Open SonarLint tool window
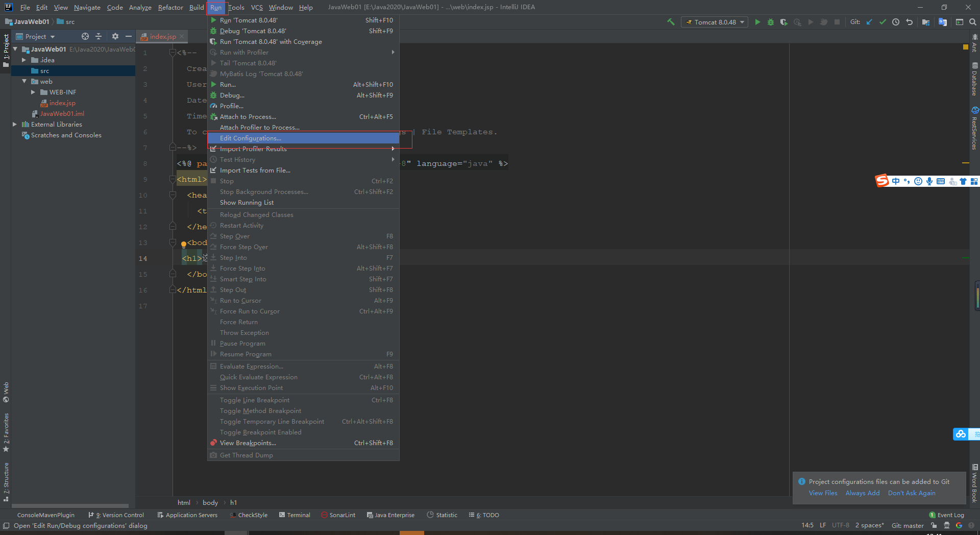Screen dimensions: 980x535 click(338, 515)
